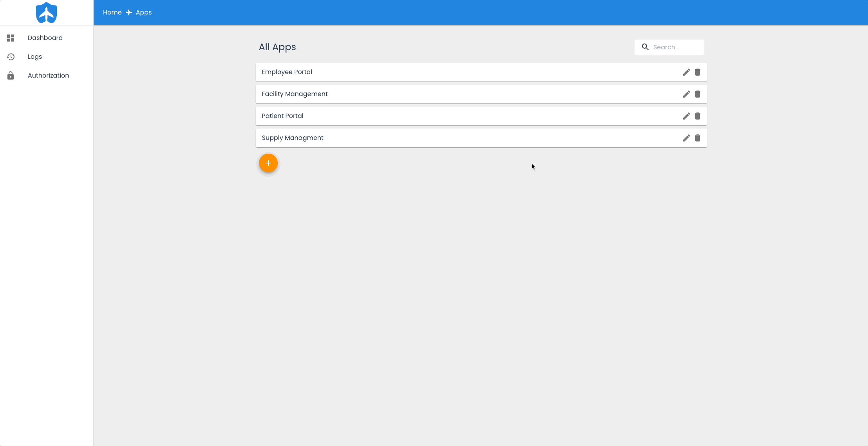Click the Home breadcrumb link

click(x=112, y=12)
